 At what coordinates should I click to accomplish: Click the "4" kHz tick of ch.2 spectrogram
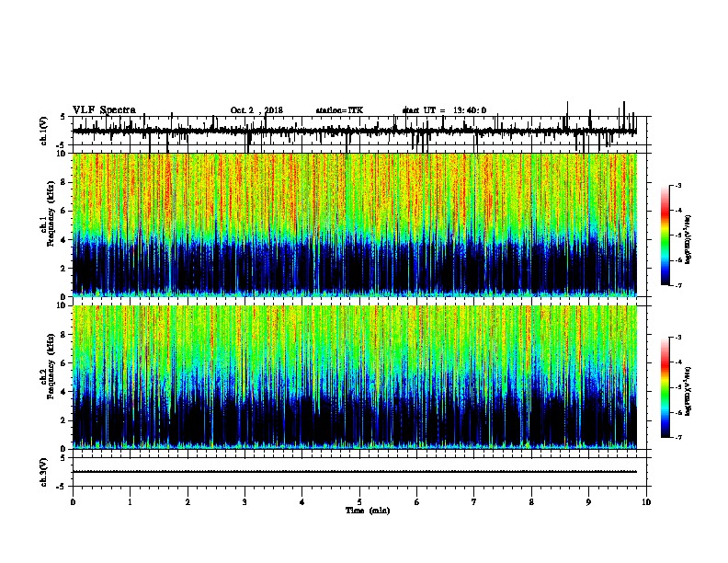point(63,392)
